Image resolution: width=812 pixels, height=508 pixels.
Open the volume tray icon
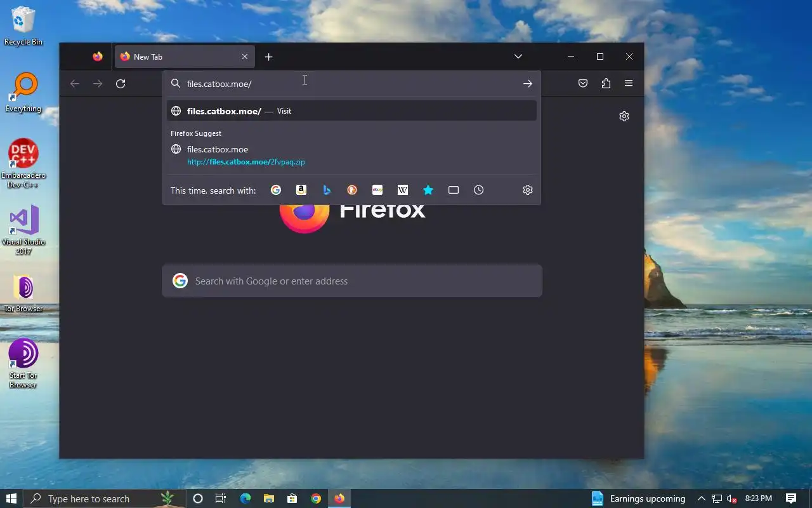coord(731,498)
